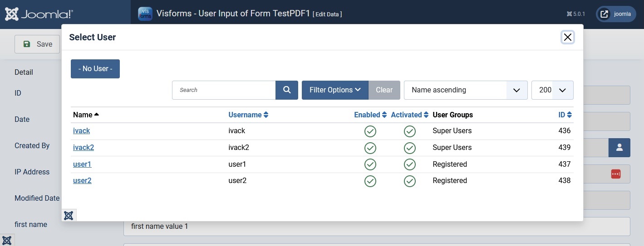Screen dimensions: 644x246
Task: Click the red icon in IP Address field
Action: (x=615, y=174)
